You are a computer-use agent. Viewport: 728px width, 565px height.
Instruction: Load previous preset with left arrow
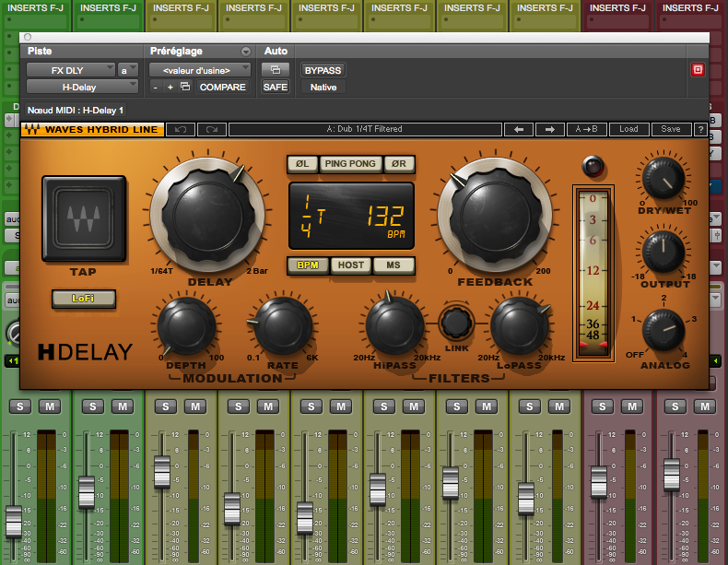519,130
